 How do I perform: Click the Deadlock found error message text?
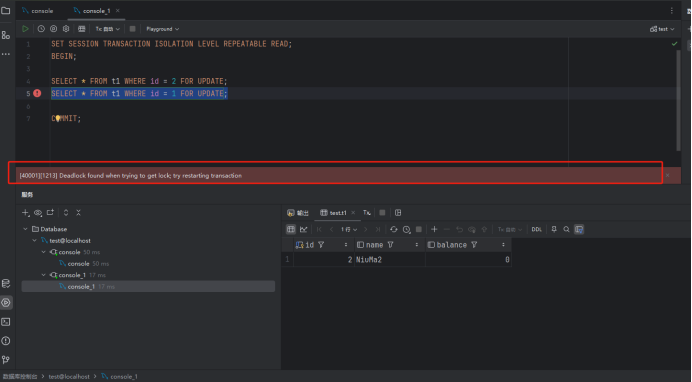(131, 176)
